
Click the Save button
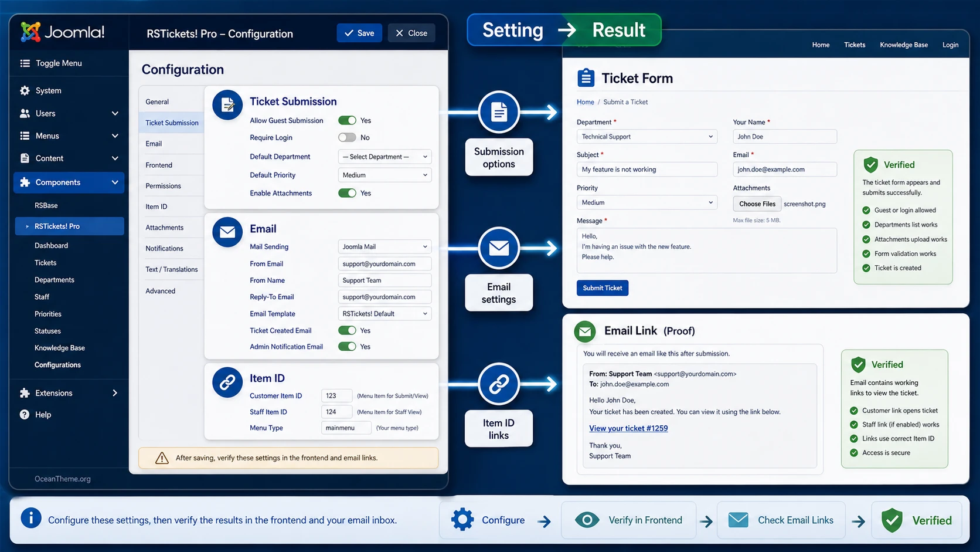click(x=359, y=33)
